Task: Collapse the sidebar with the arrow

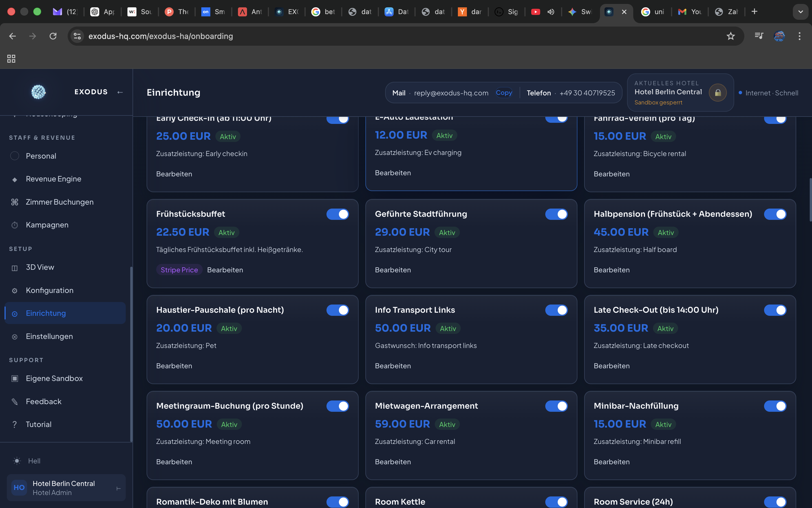Action: (120, 92)
